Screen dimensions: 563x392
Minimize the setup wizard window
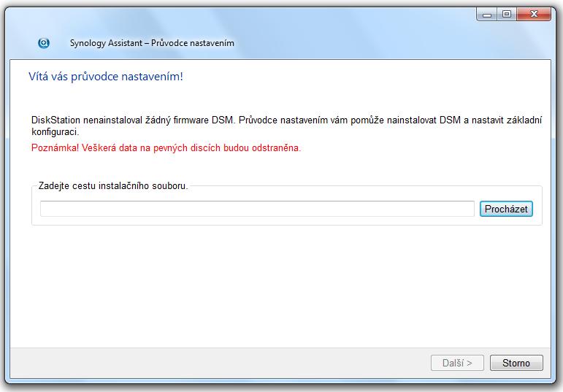tap(487, 15)
